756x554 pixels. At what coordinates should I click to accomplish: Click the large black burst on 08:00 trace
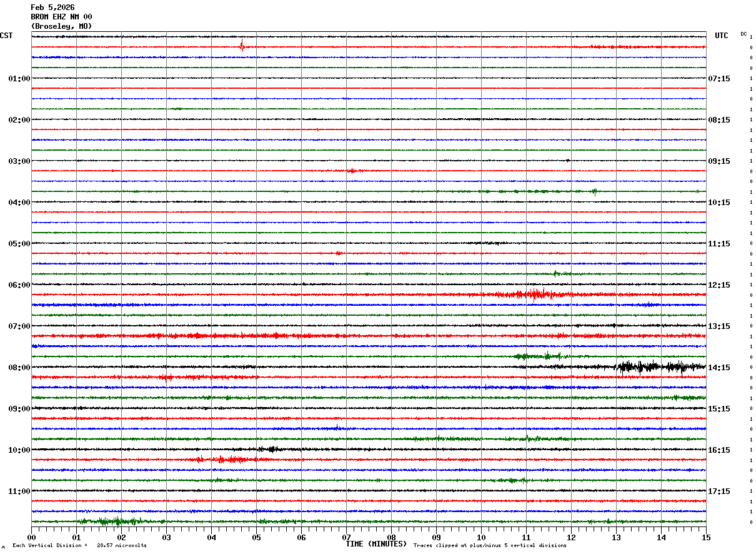[660, 367]
